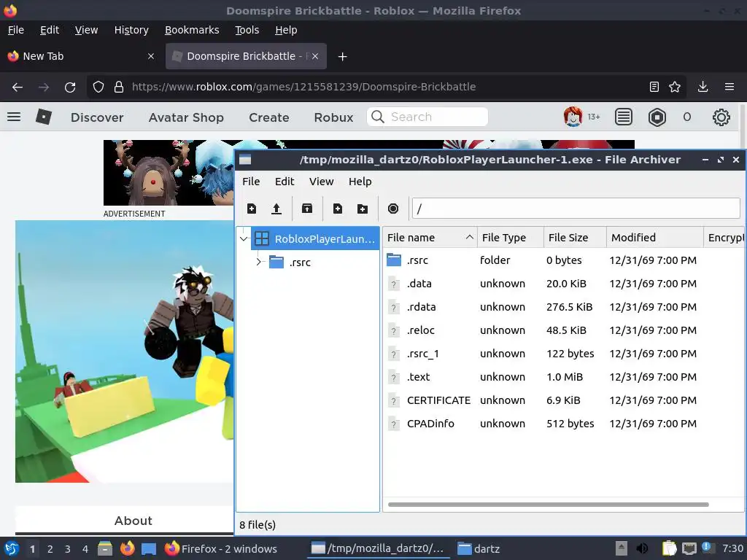The height and width of the screenshot is (560, 747).
Task: Open Firefox application hamburger menu
Action: tap(729, 87)
